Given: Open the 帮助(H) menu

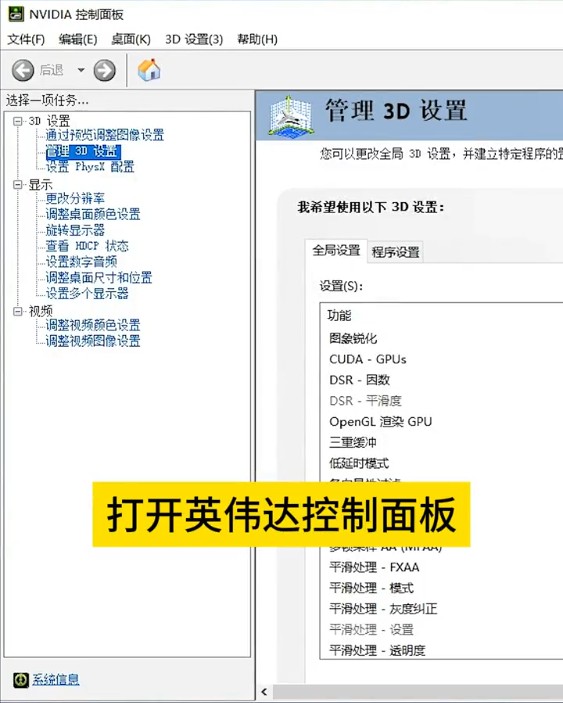Looking at the screenshot, I should point(257,39).
